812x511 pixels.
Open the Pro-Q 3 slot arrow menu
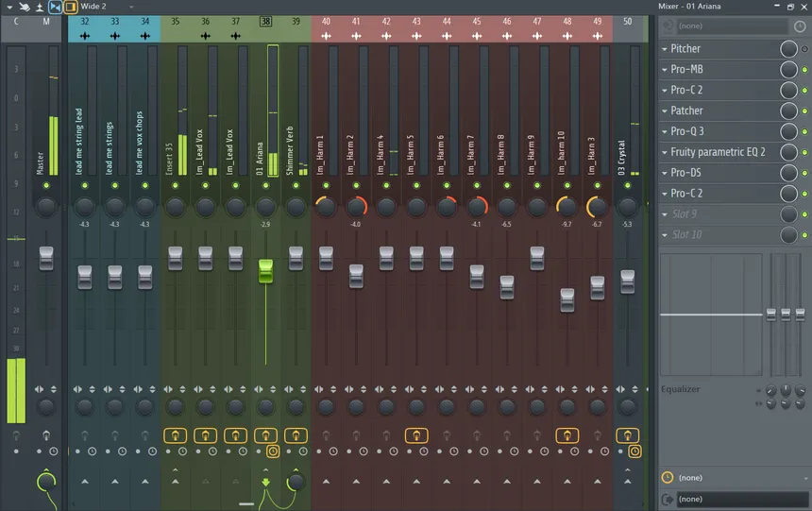tap(665, 131)
